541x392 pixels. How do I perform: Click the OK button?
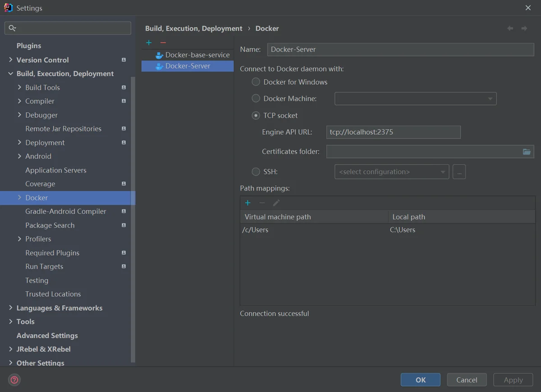[x=421, y=380]
